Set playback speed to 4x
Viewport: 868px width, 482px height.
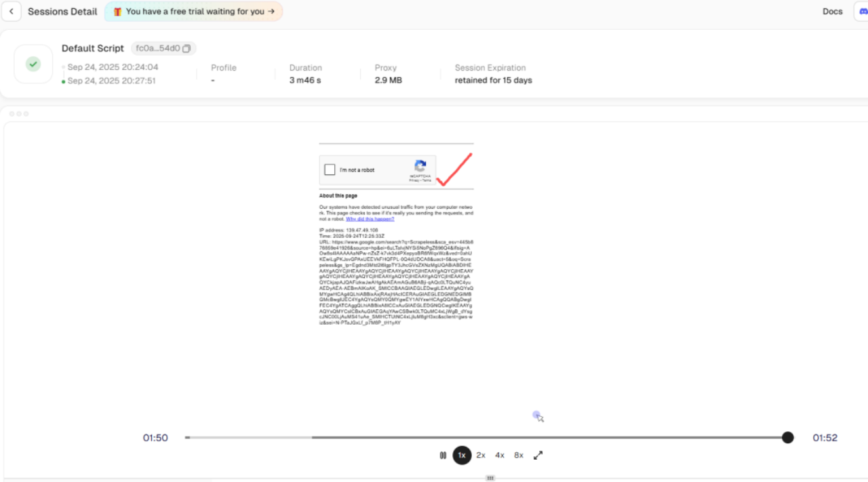(x=500, y=456)
